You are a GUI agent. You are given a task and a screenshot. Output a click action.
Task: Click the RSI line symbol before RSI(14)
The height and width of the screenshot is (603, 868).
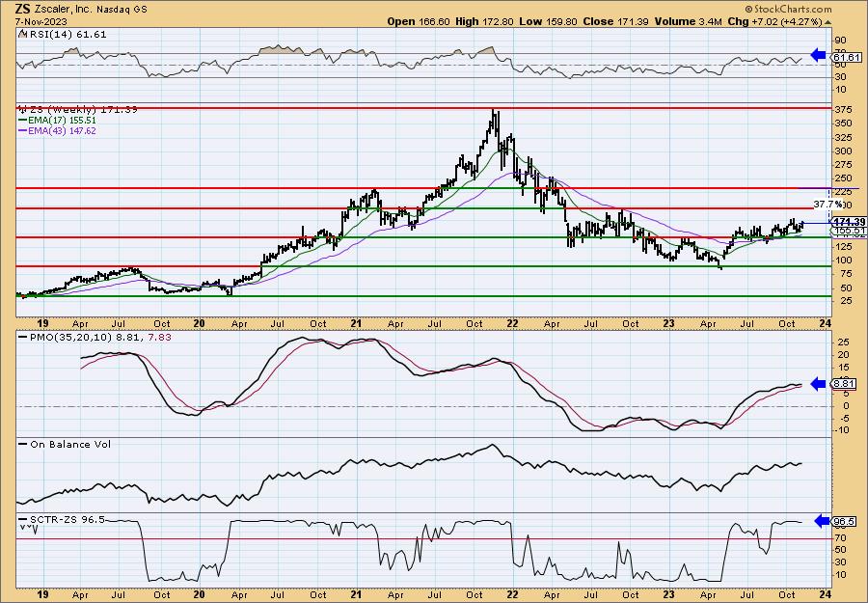click(22, 34)
